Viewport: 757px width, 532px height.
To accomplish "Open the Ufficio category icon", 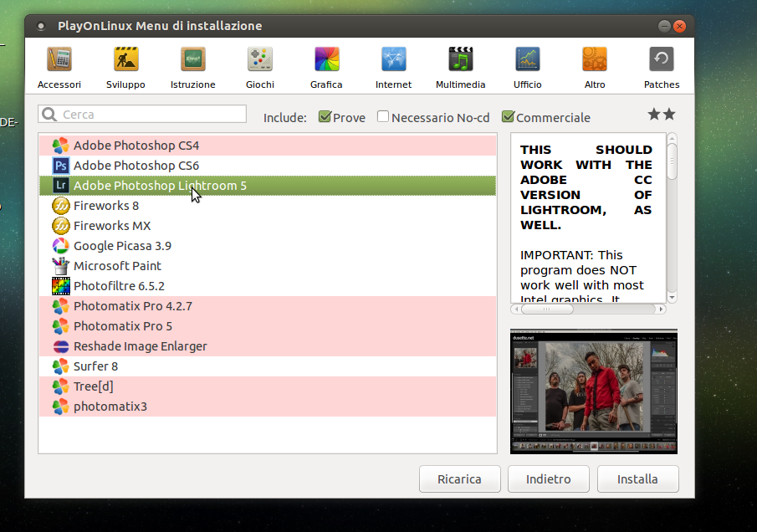I will point(528,59).
